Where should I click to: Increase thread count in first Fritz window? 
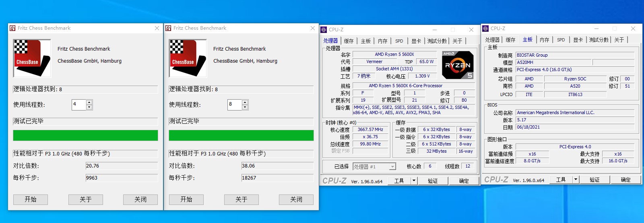click(89, 102)
